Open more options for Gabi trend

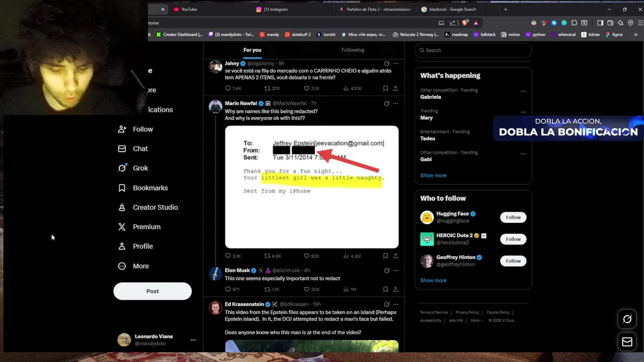(x=523, y=154)
